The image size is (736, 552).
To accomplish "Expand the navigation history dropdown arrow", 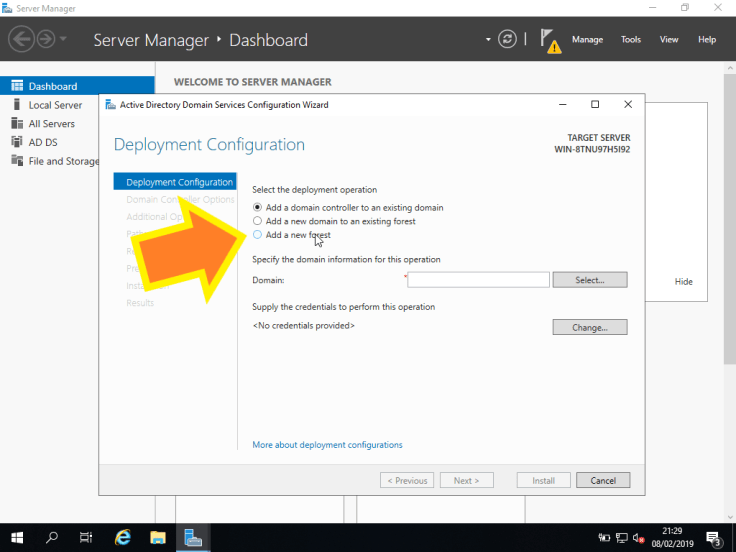I will point(64,40).
